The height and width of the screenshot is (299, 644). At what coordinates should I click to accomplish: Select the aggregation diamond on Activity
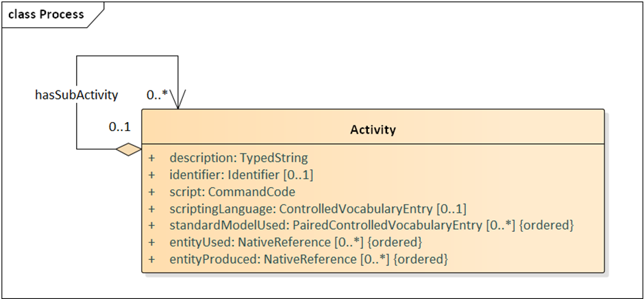tap(129, 149)
